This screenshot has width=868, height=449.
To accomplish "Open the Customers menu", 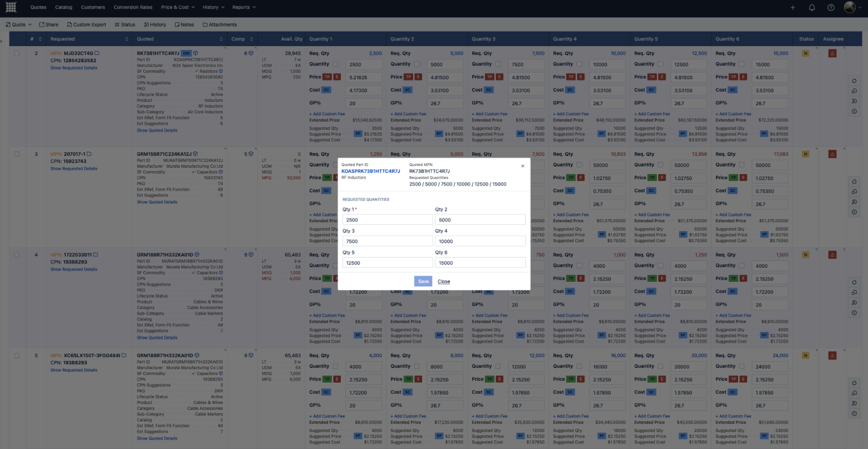I will (x=93, y=7).
